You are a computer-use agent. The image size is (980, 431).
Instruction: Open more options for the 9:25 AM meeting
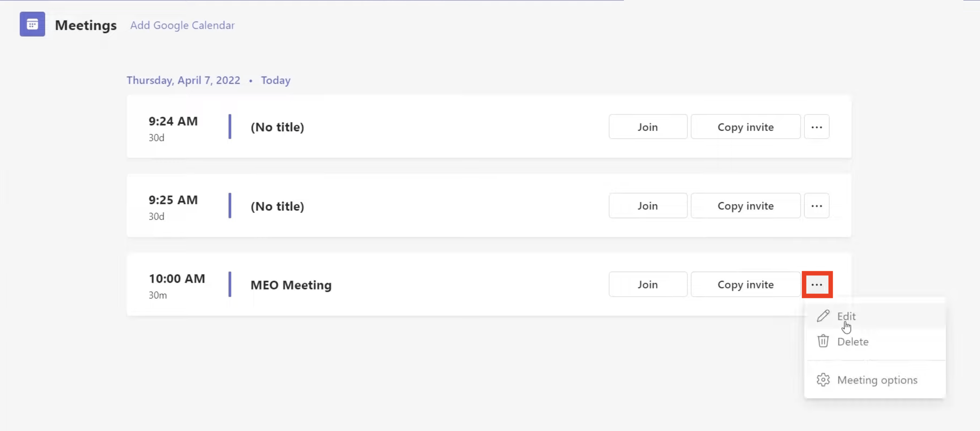point(816,205)
